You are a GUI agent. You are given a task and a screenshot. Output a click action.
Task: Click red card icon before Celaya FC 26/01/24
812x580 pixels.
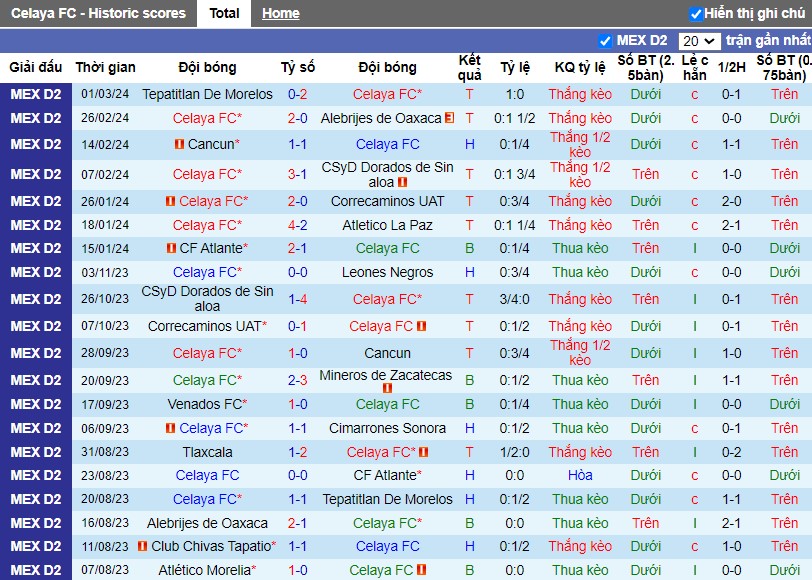coord(170,201)
